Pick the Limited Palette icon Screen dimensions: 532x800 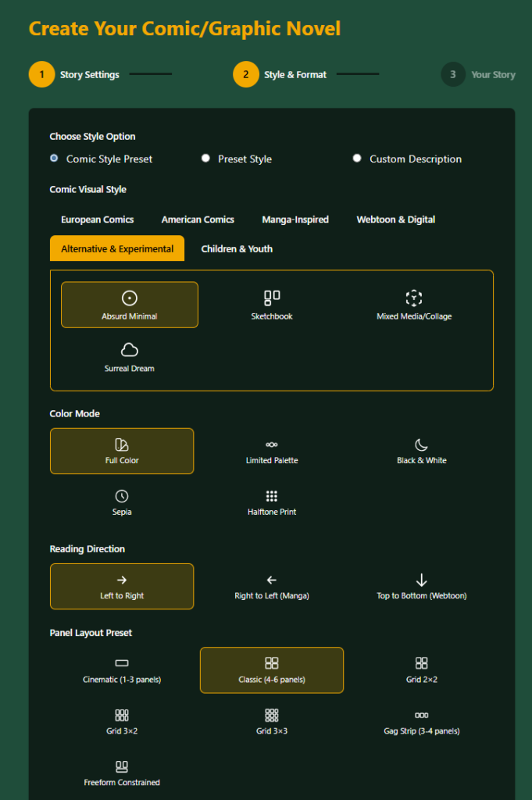click(272, 445)
